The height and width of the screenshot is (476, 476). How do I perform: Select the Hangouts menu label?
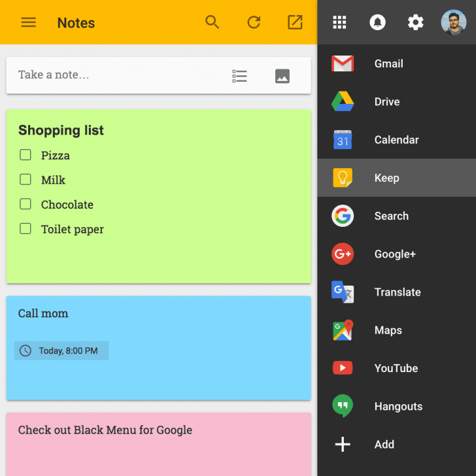click(398, 407)
